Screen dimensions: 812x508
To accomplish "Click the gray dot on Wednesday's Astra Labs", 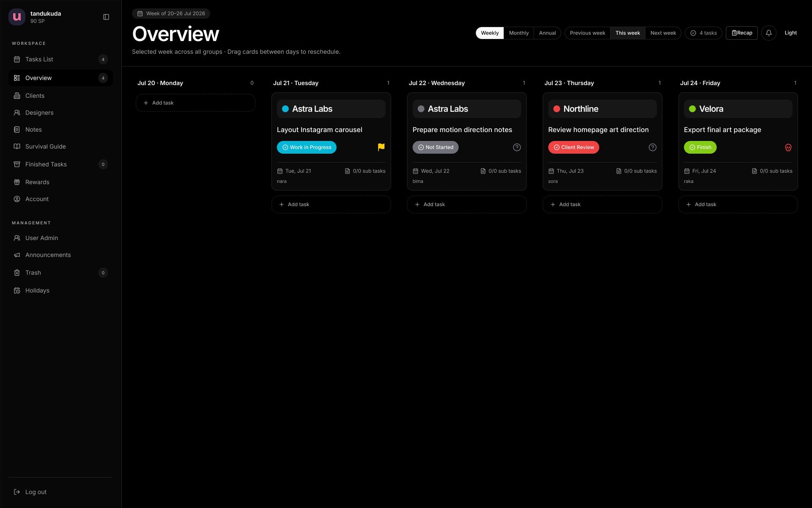I will [421, 109].
